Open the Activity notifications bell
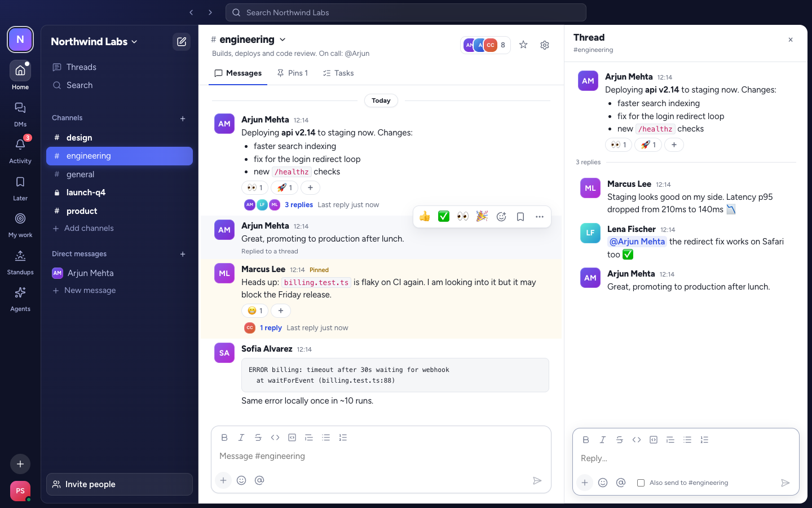 click(20, 150)
